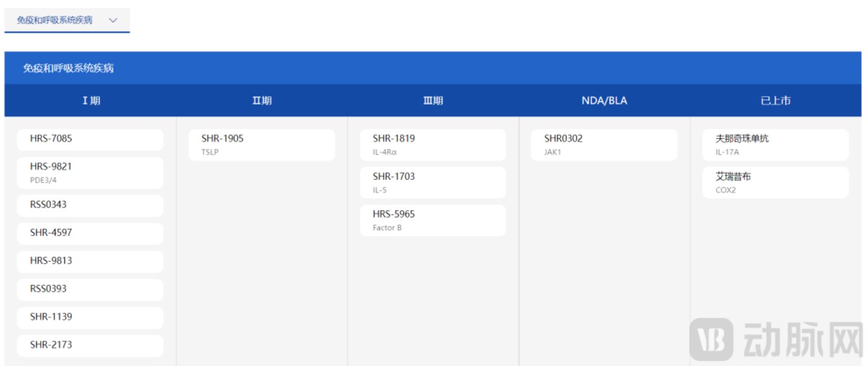This screenshot has height=366, width=868.
Task: Click the SHR-1819 IL-4Rα card
Action: pos(433,144)
